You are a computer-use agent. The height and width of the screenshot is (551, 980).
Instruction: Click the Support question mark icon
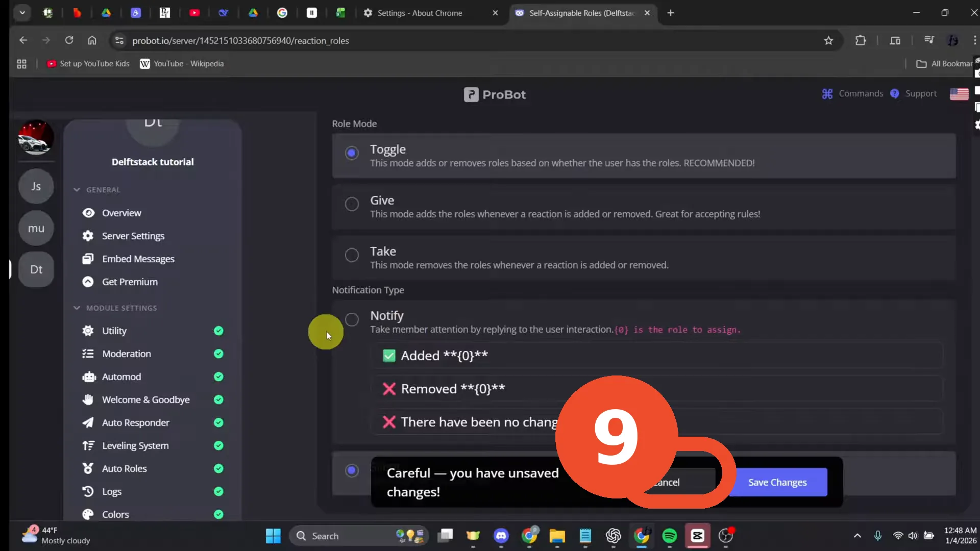coord(895,94)
